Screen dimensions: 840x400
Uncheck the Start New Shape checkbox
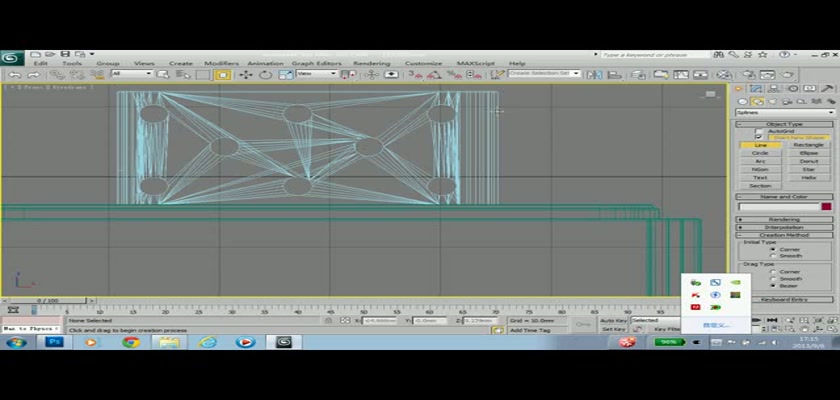point(759,138)
